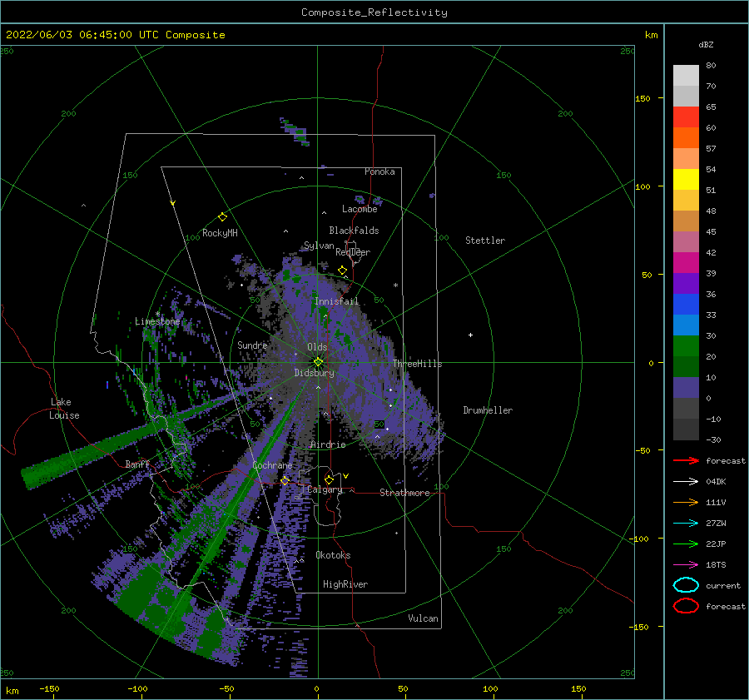Click the cyan current ellipse icon
749x700 pixels.
coord(686,585)
